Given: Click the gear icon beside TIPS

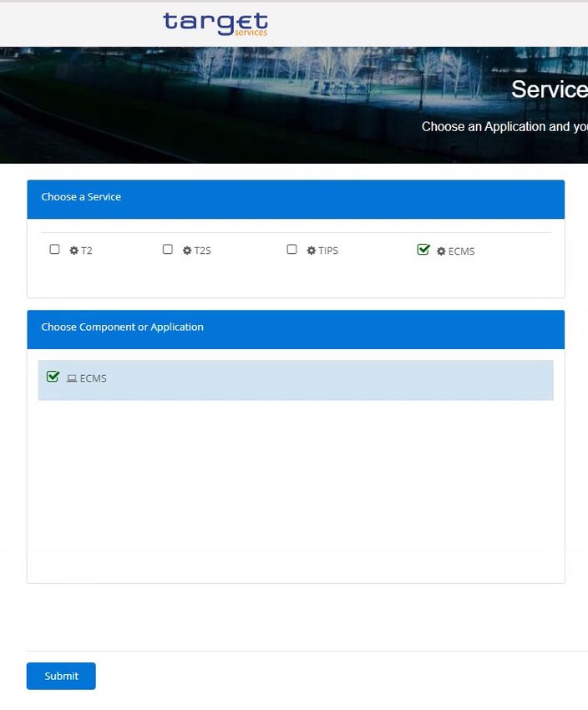Looking at the screenshot, I should (x=312, y=251).
